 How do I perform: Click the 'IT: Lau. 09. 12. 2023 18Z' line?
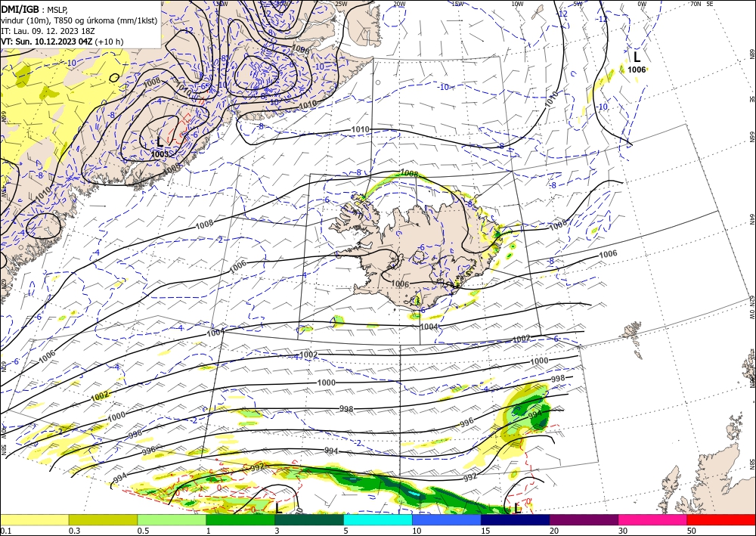[x=48, y=31]
